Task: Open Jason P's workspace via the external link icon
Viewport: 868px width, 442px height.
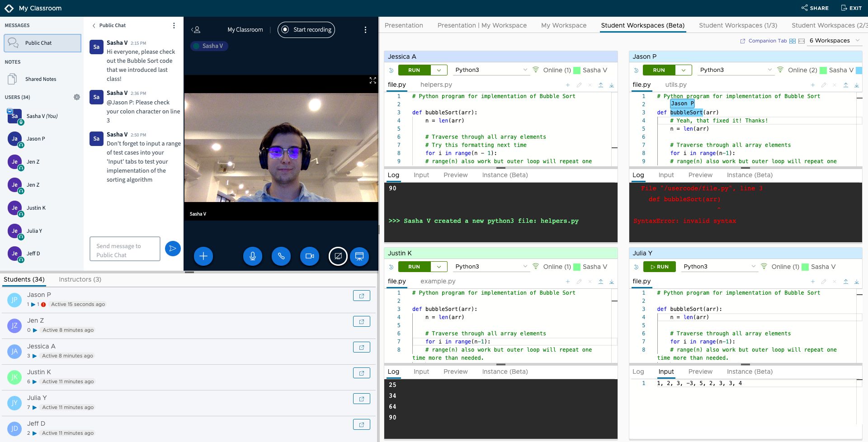Action: (361, 295)
